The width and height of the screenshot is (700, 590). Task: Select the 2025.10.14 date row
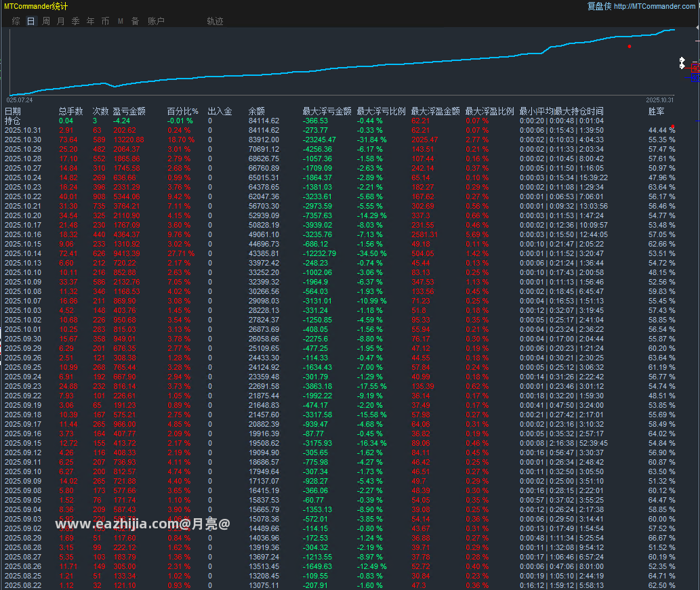23,253
